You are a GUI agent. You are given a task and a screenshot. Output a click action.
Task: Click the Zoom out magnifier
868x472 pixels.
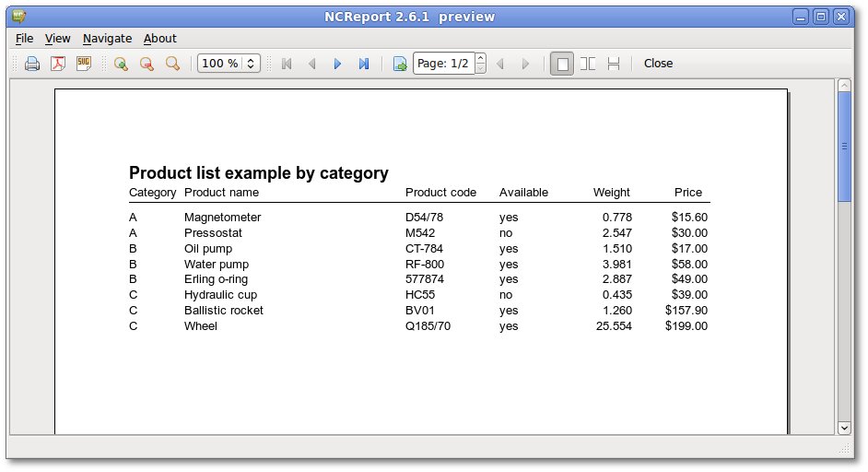147,64
